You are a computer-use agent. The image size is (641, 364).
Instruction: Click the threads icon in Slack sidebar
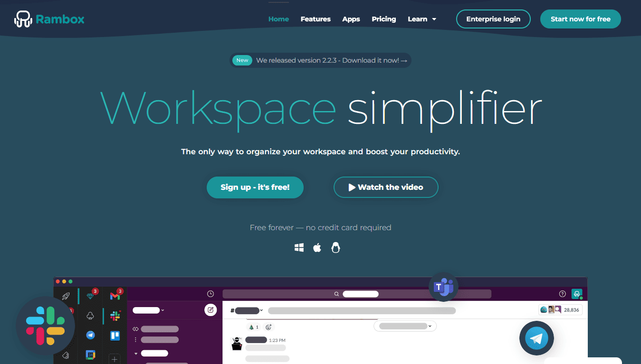[135, 328]
